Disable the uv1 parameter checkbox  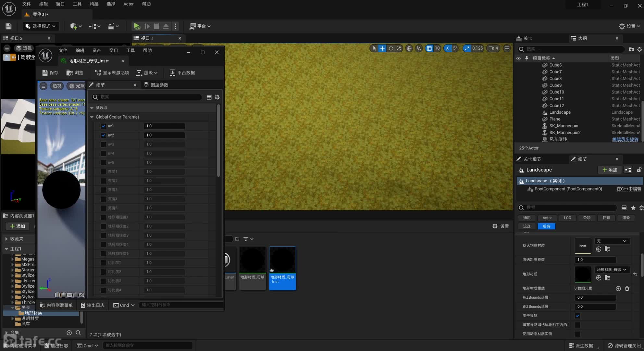[104, 126]
